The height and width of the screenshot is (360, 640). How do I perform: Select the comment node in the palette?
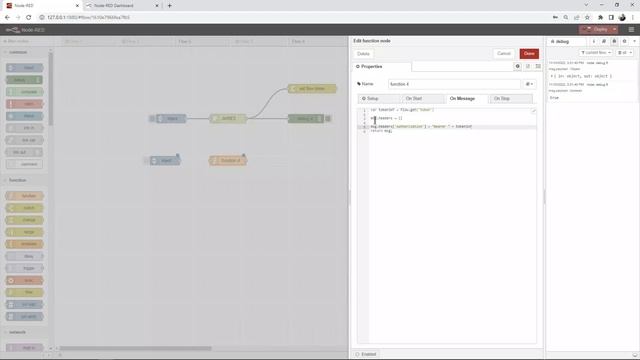[24, 164]
